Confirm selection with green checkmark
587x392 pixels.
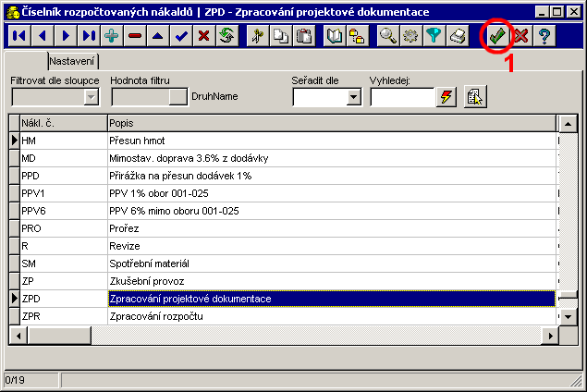[x=497, y=36]
